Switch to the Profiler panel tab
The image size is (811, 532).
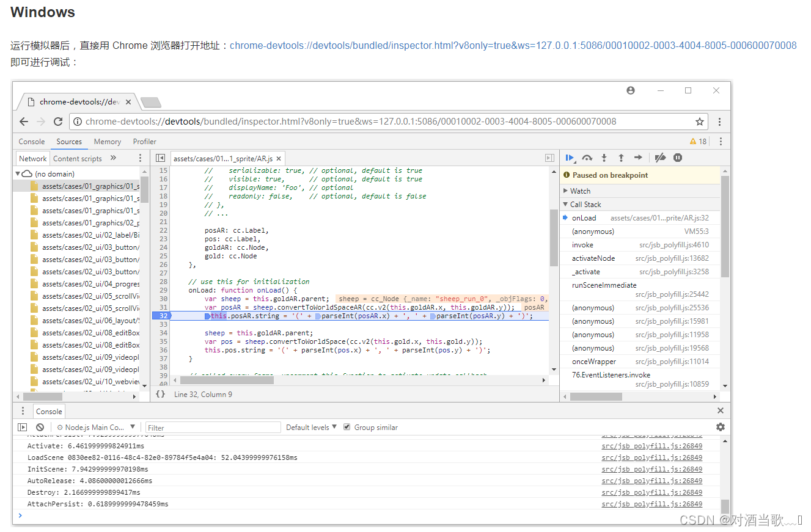(145, 142)
